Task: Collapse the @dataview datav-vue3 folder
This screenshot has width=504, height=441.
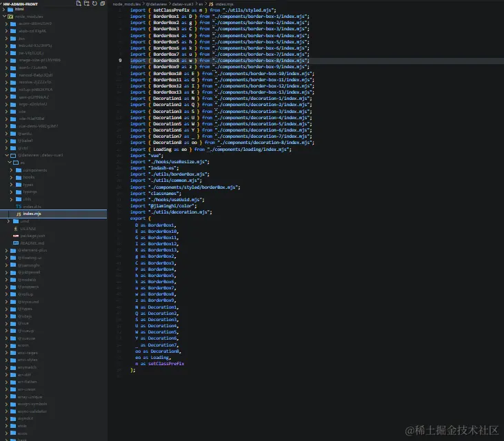Action: click(7, 155)
